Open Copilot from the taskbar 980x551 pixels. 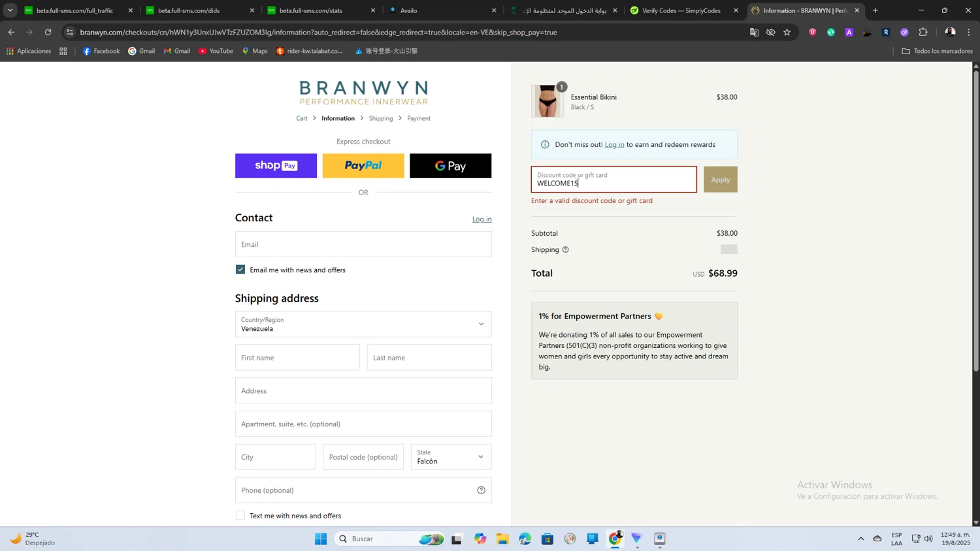[x=480, y=539]
